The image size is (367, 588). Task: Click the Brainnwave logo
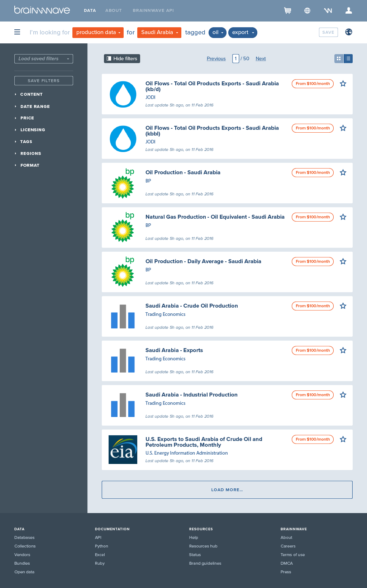tap(42, 10)
